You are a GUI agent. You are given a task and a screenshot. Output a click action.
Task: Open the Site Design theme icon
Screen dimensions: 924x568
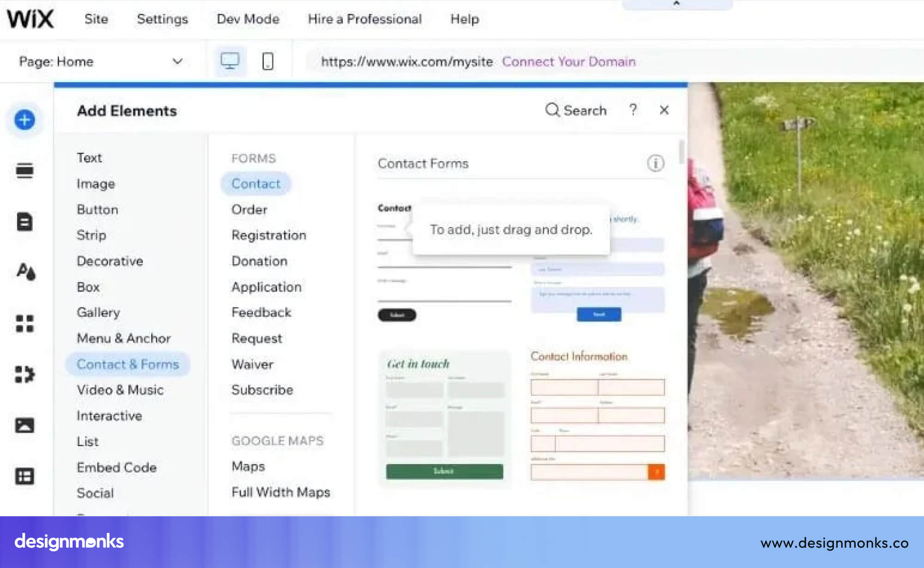click(x=25, y=272)
